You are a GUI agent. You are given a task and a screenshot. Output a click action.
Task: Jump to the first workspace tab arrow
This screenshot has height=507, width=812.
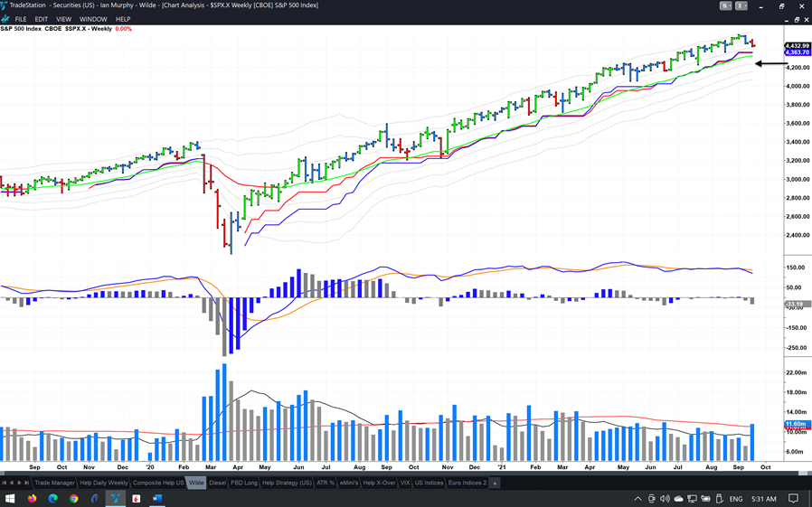tap(5, 483)
